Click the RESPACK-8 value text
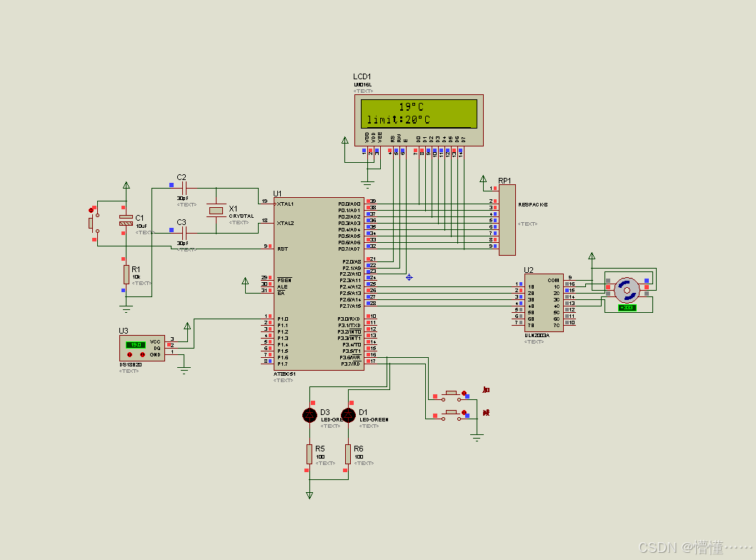This screenshot has height=560, width=756. point(533,204)
